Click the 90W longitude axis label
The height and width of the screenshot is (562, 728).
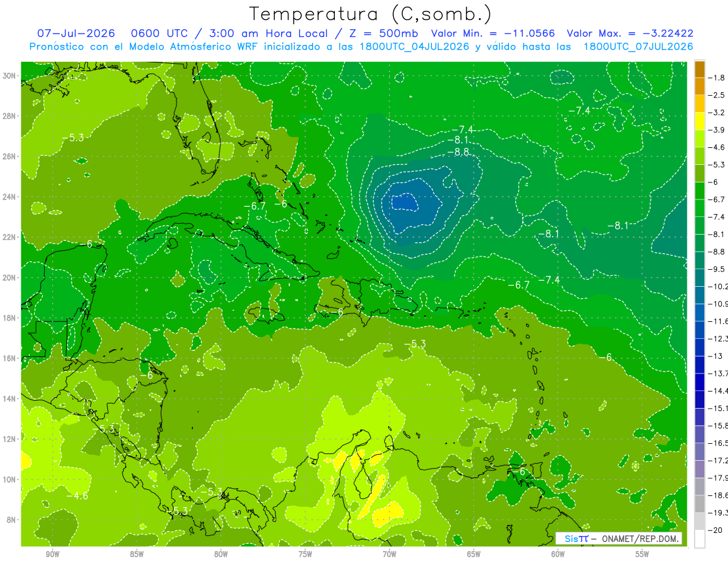point(52,555)
